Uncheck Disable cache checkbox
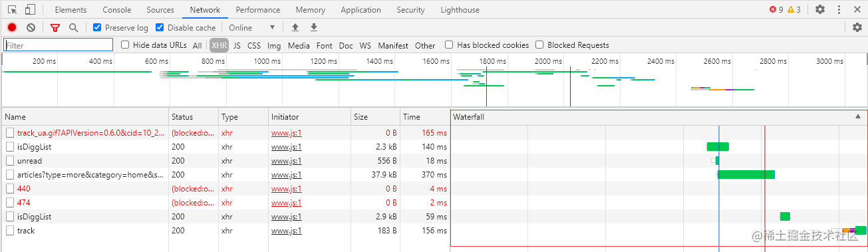 pyautogui.click(x=160, y=27)
